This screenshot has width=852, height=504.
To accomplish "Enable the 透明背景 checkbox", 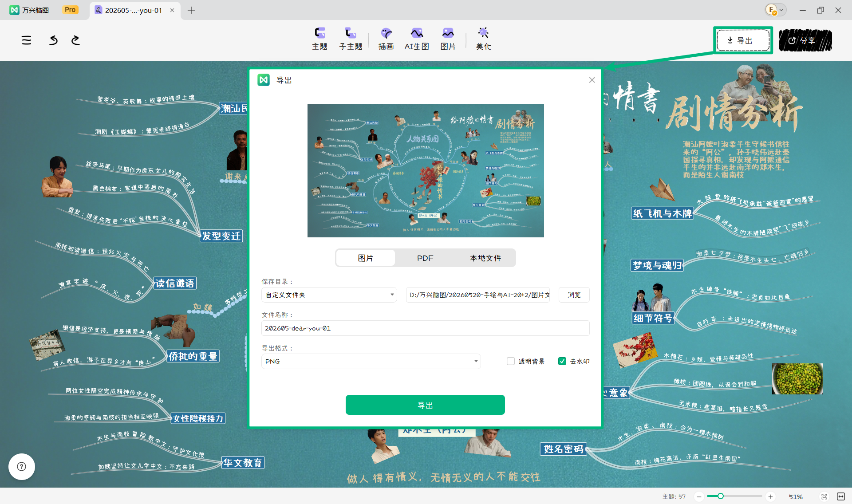I will (x=511, y=361).
